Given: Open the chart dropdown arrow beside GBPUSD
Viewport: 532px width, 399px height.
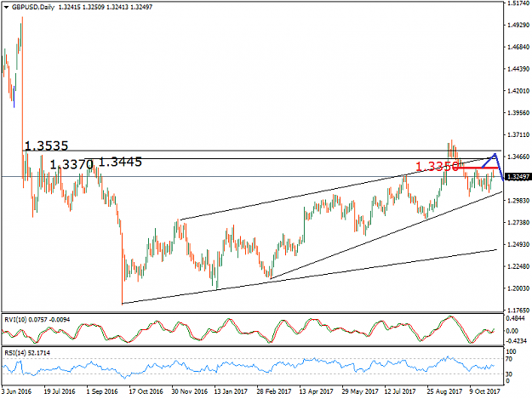Looking at the screenshot, I should click(x=7, y=7).
